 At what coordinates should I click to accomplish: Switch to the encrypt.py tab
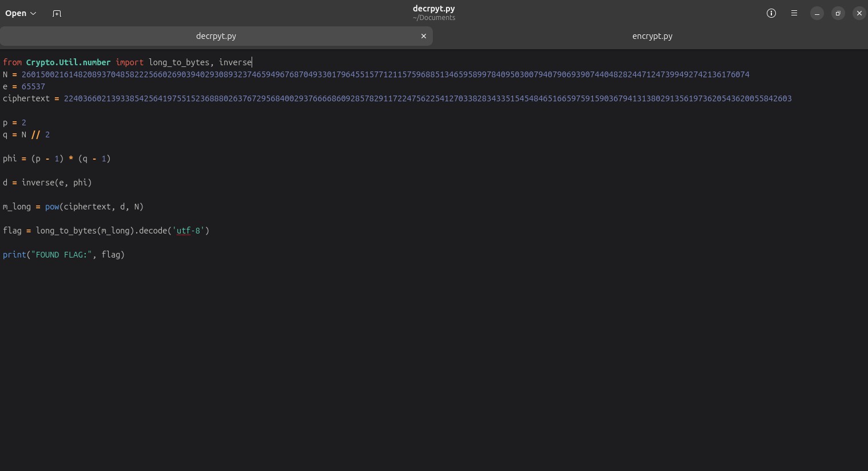click(x=652, y=36)
